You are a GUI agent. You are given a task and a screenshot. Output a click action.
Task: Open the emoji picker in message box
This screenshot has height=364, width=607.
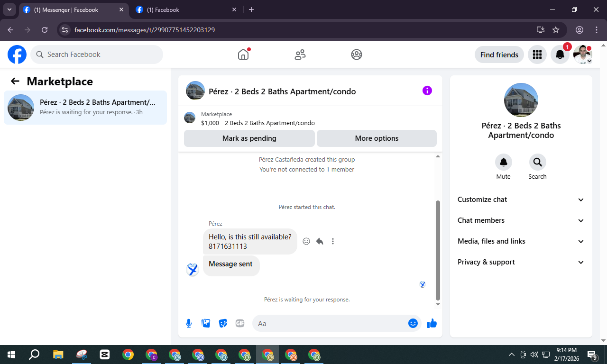coord(413,323)
